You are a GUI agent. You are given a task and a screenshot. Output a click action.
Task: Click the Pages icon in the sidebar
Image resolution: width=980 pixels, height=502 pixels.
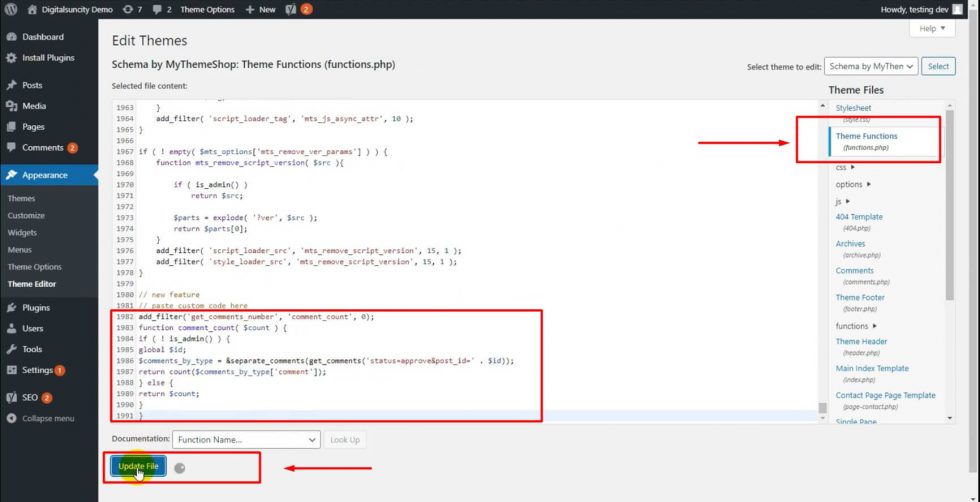point(11,126)
